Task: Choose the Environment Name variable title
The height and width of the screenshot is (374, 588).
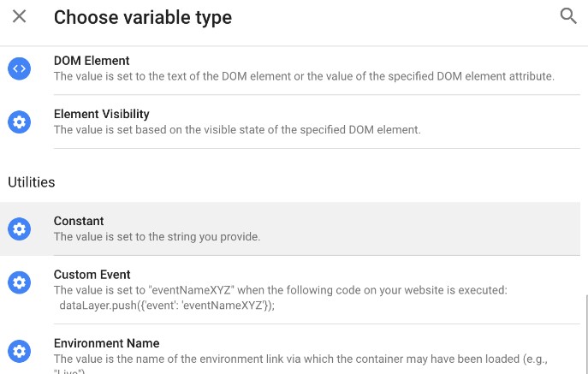Action: pos(106,343)
